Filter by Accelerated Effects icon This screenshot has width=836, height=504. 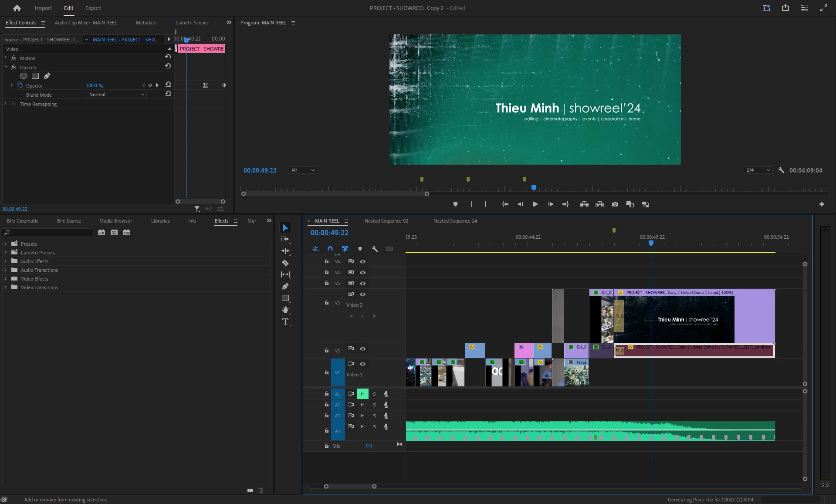tap(102, 233)
